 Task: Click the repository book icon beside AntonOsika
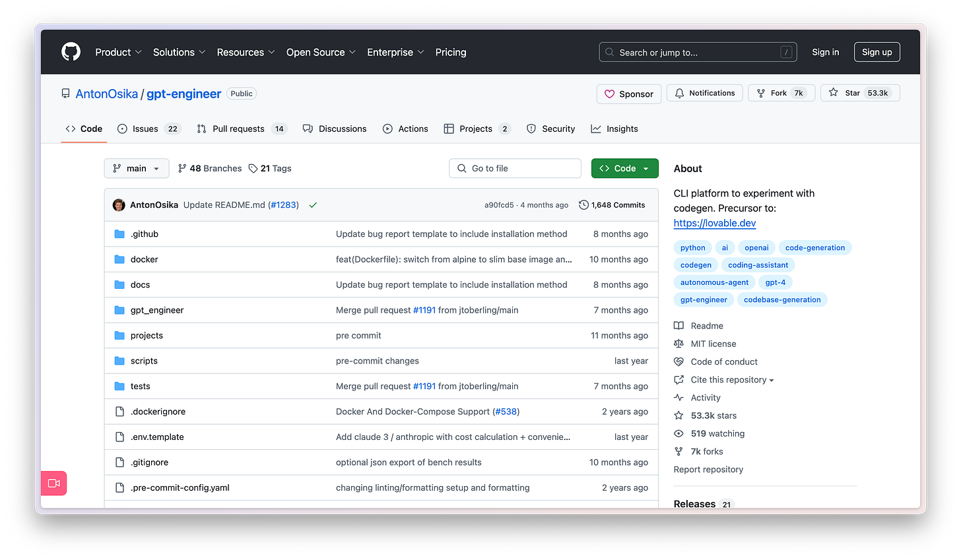[65, 94]
